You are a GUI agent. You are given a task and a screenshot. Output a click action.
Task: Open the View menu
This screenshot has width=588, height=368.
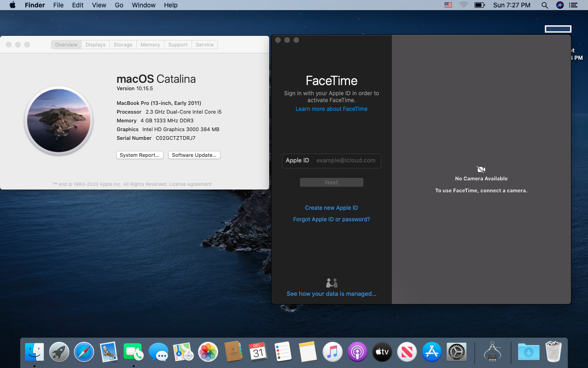click(x=99, y=5)
